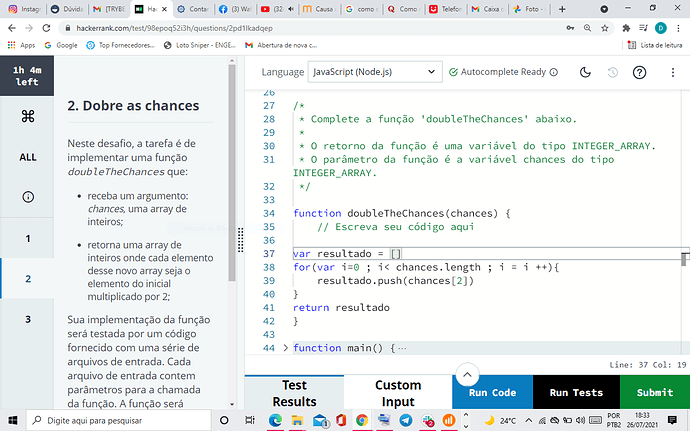Image resolution: width=690 pixels, height=431 pixels.
Task: Switch to the Custom Input tab
Action: (x=398, y=393)
